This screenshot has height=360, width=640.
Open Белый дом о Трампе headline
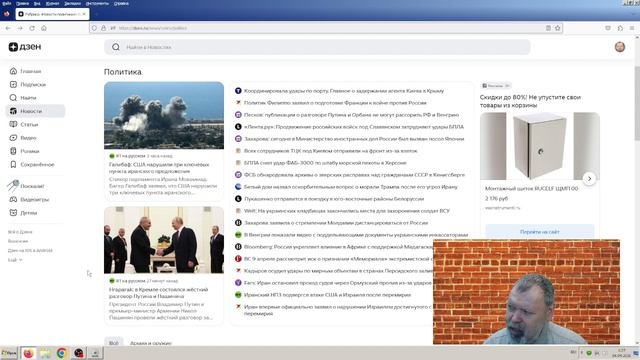pos(351,187)
